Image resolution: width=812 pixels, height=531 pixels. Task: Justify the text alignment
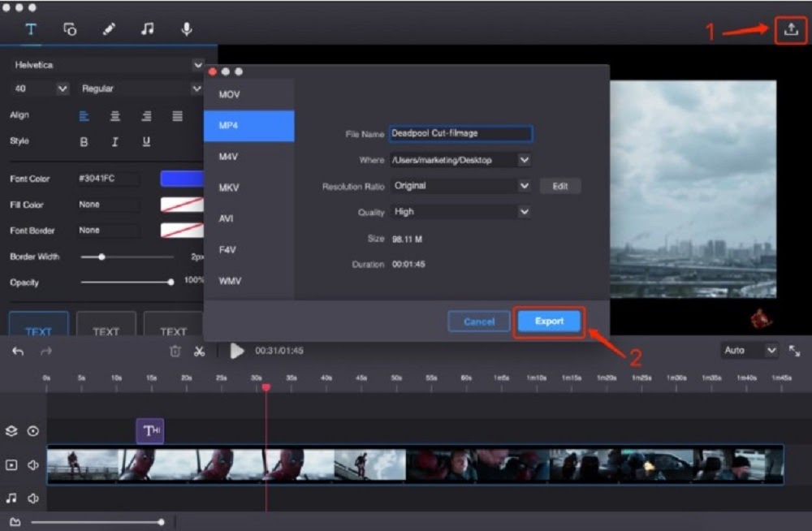pyautogui.click(x=177, y=115)
